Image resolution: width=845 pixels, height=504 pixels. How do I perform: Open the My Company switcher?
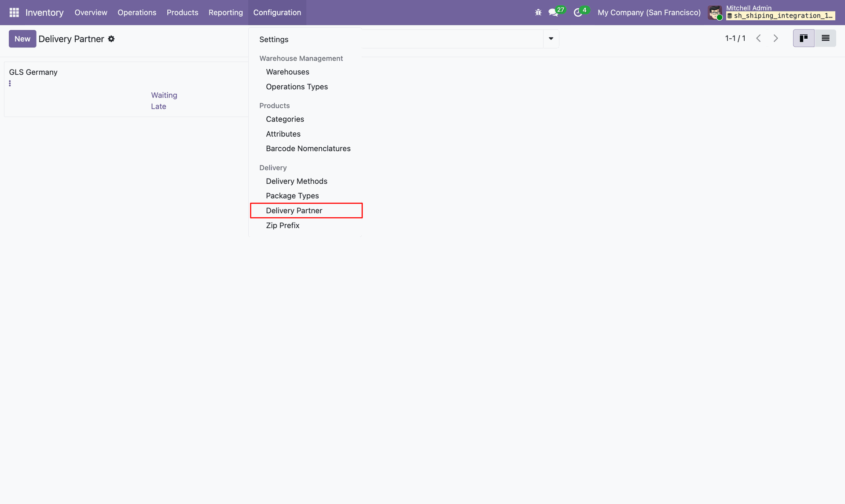(x=649, y=12)
